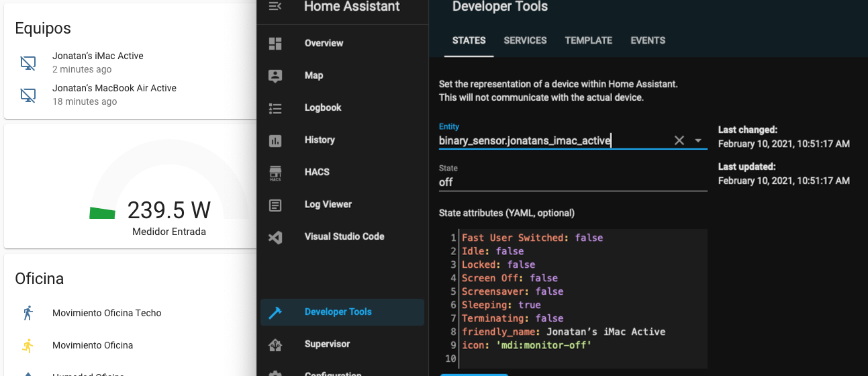The height and width of the screenshot is (376, 868).
Task: Click the "2 minutes ago" timestamp
Action: coord(82,69)
